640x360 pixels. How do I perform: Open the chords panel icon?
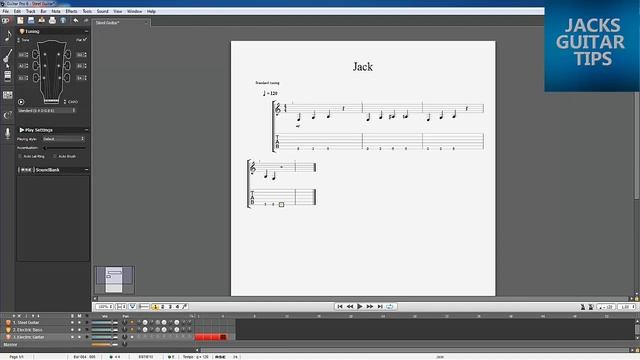point(8,115)
